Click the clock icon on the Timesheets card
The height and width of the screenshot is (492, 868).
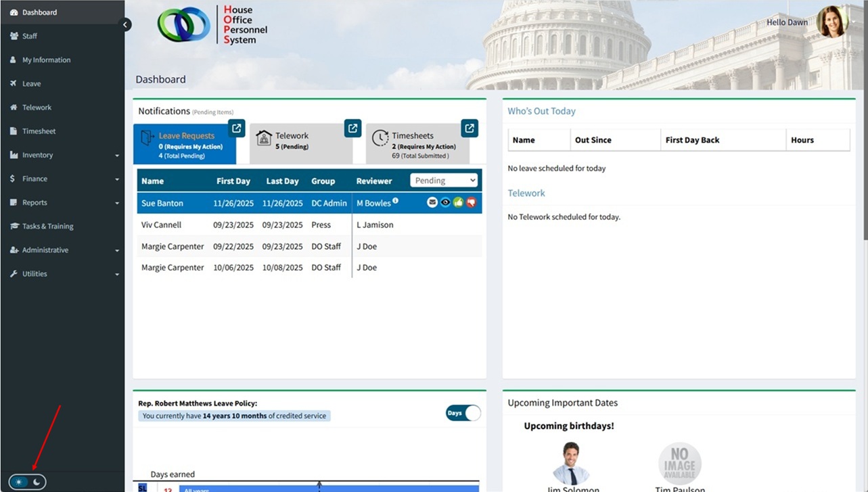[380, 138]
